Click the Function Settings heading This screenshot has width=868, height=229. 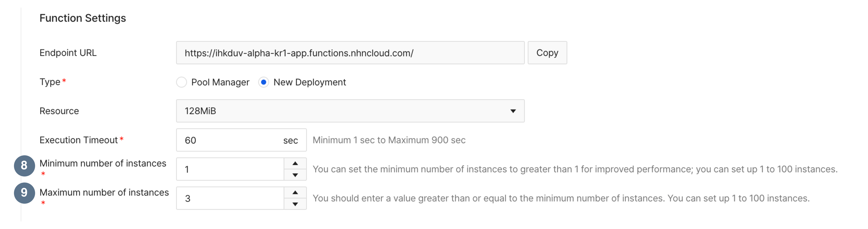click(x=83, y=18)
